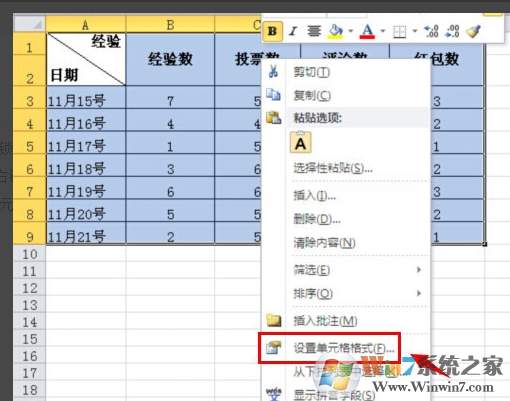
Task: Select column B header
Action: 170,24
